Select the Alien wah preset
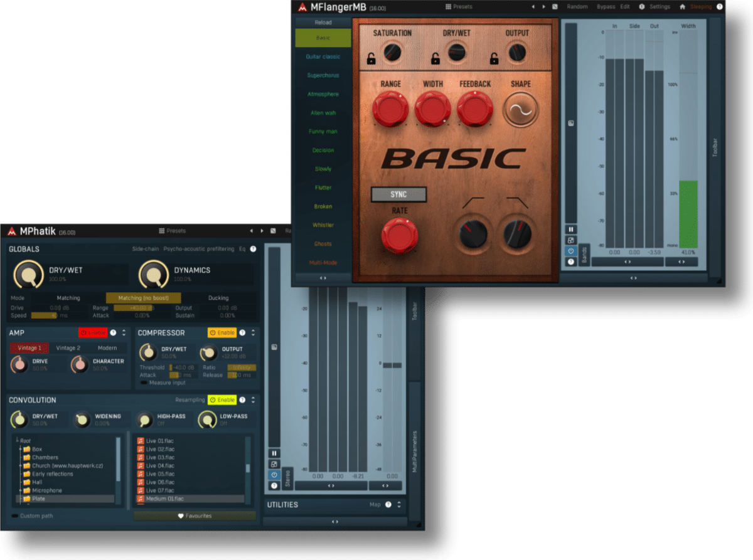Screen dimensions: 753x560 tap(323, 113)
